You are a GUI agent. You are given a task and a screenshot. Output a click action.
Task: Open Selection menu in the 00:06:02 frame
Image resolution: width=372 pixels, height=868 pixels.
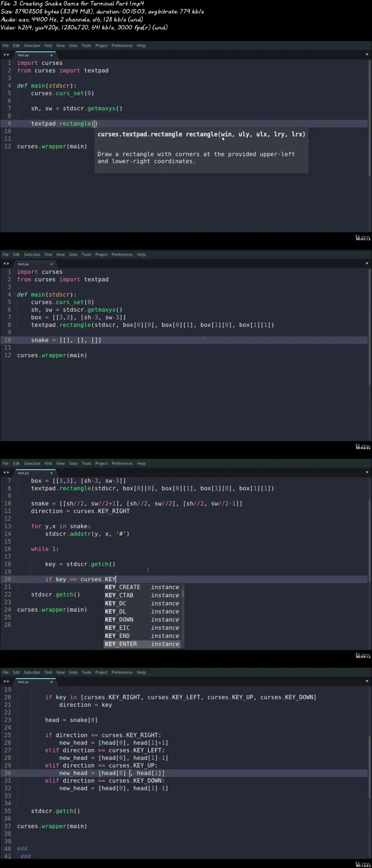coord(32,255)
